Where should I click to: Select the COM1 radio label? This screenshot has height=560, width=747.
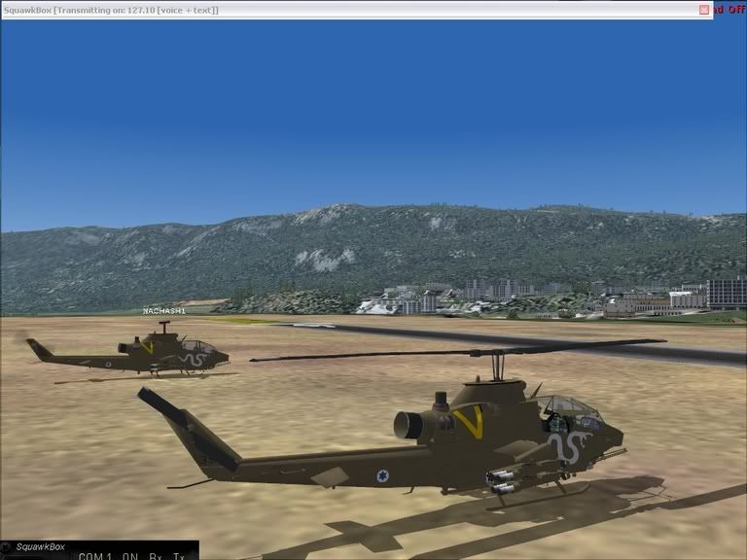[95, 556]
